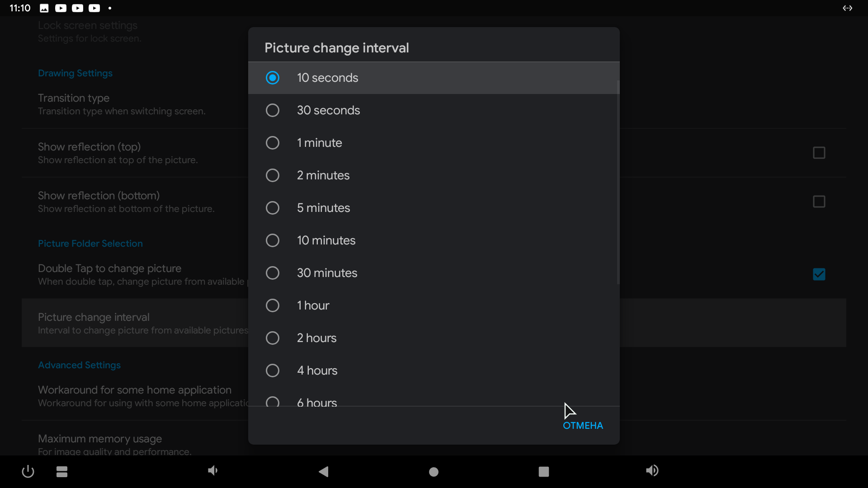Click the Drawing Settings section header
Viewport: 868px width, 488px height.
(x=75, y=73)
